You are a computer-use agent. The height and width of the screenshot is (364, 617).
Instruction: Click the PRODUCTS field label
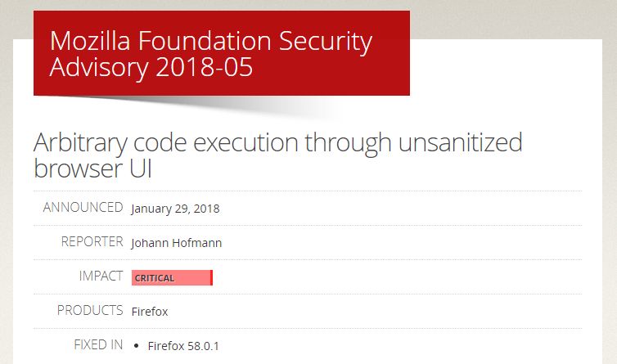(89, 311)
